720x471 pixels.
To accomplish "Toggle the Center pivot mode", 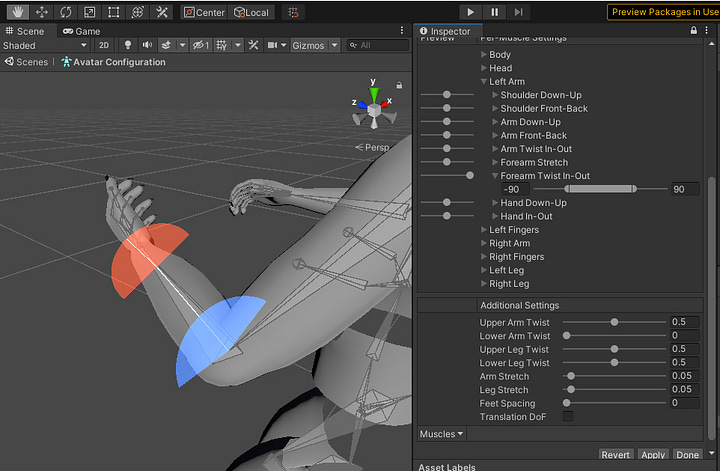I will point(204,12).
